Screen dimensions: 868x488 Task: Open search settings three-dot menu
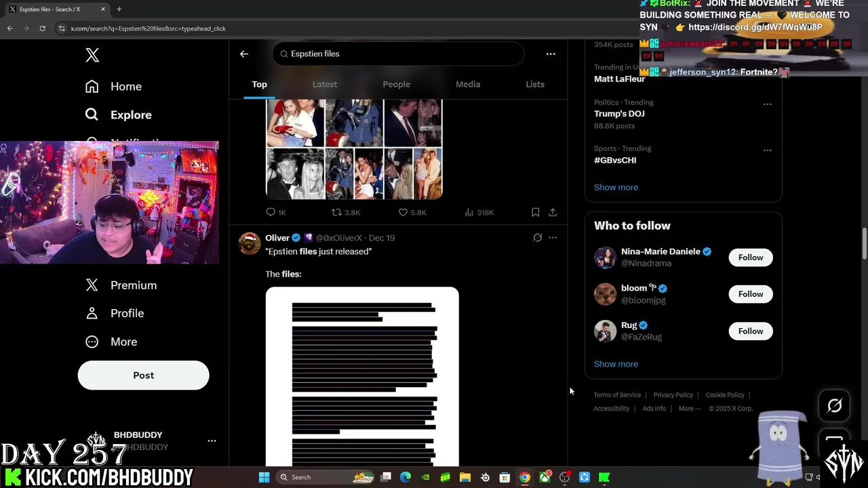[x=551, y=54]
